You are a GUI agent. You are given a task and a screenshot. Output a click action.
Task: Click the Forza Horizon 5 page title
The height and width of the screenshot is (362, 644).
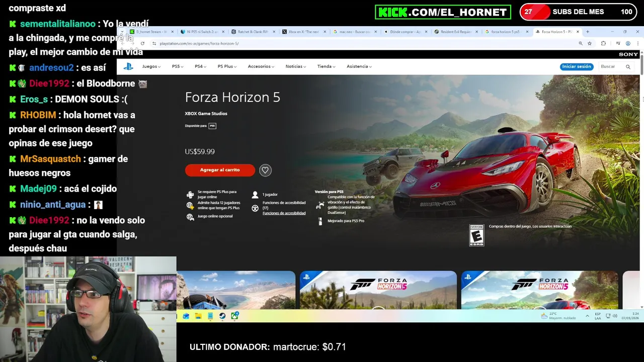click(x=232, y=97)
